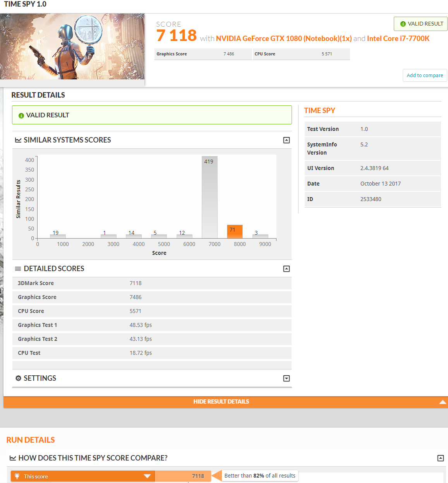Screen dimensions: 448x483
Task: Collapse the Detailed Scores section
Action: tap(287, 269)
